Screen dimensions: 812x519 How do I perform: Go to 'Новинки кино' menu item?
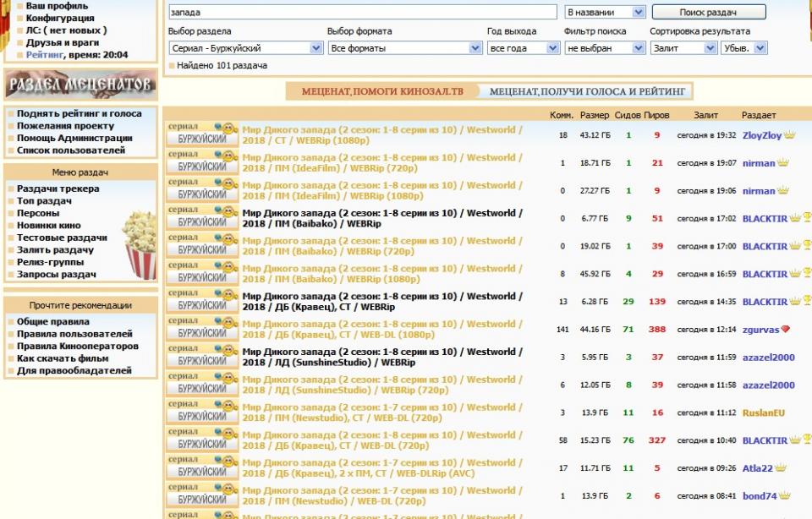point(49,226)
